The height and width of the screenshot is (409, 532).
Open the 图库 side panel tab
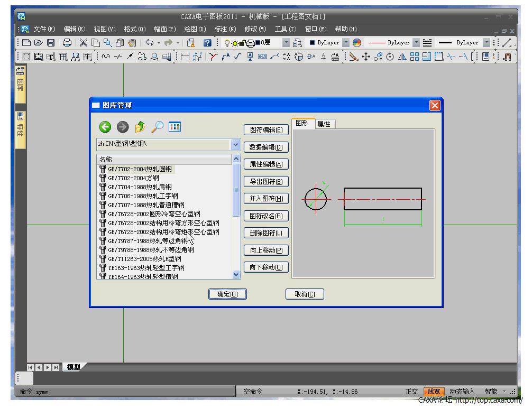point(20,83)
